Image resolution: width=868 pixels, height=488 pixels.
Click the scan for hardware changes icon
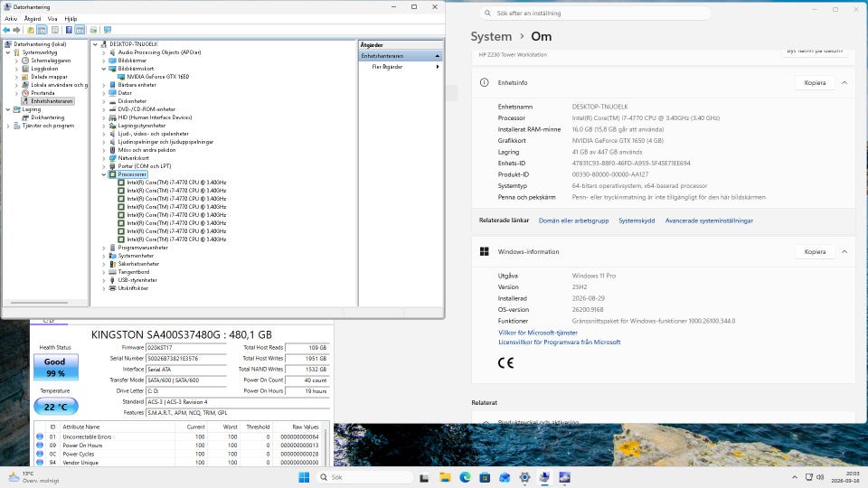(x=108, y=30)
